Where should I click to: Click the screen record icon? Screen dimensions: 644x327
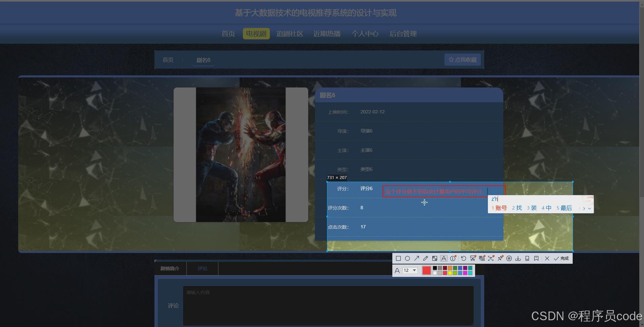509,258
